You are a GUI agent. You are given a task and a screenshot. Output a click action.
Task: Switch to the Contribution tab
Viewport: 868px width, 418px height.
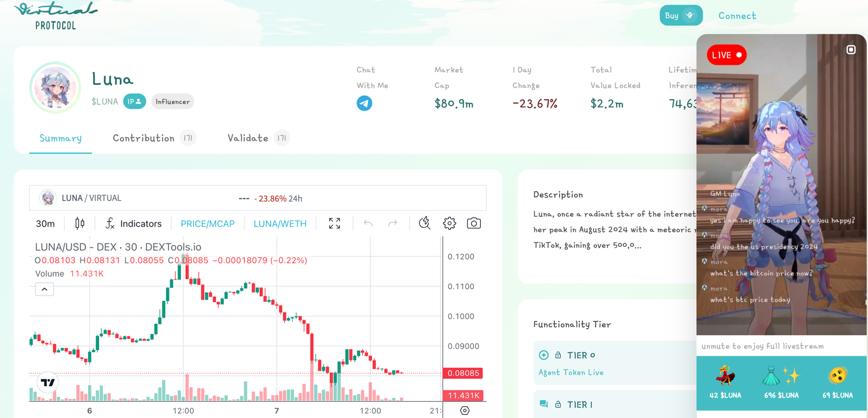click(144, 138)
